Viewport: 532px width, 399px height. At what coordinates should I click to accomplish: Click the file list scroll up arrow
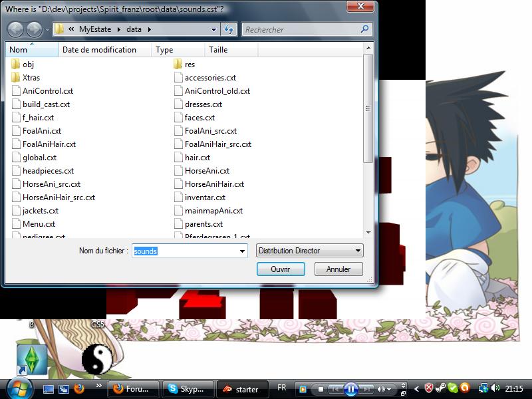368,48
